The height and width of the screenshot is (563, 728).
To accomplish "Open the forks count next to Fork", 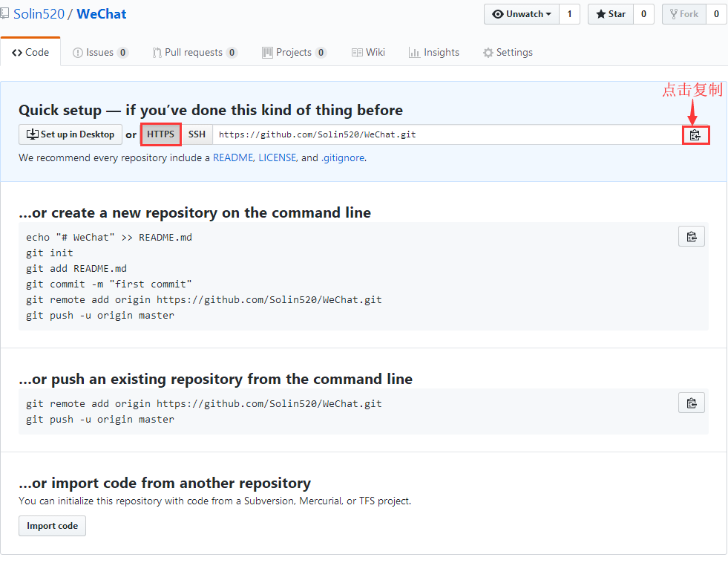I will pos(716,14).
